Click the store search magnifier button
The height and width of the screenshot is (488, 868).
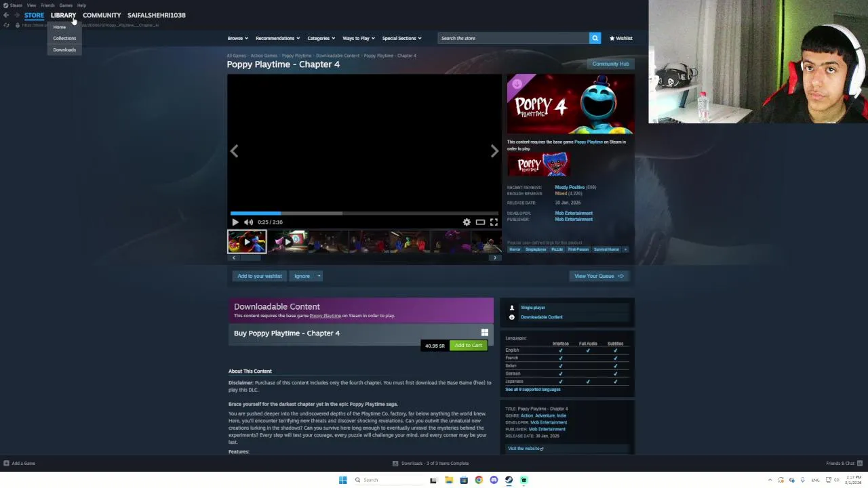[595, 38]
